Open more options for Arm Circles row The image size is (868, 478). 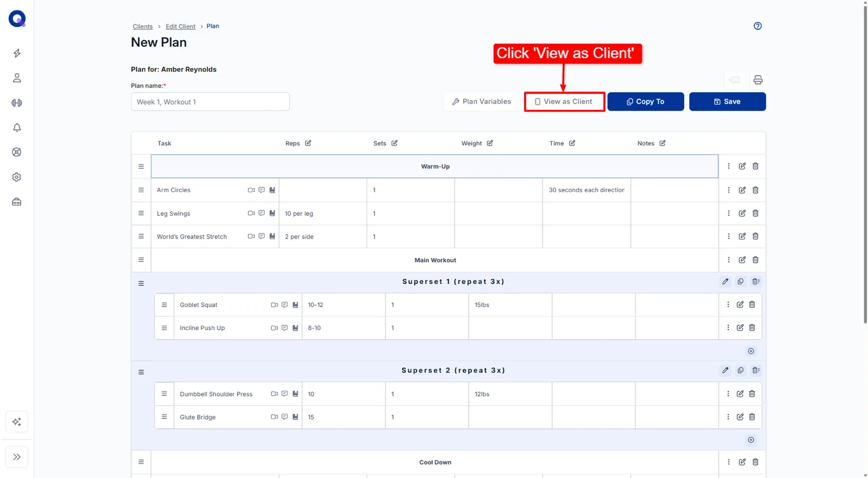click(729, 190)
